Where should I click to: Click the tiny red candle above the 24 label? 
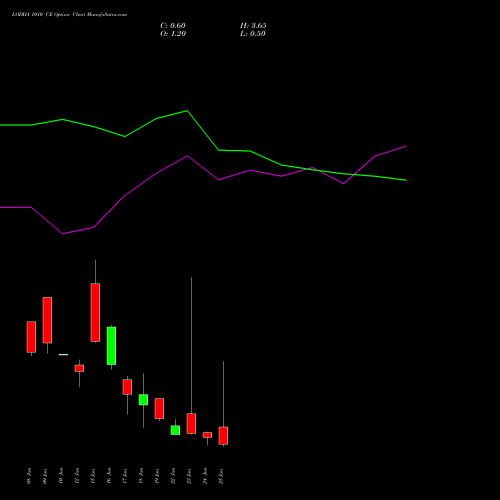click(x=207, y=435)
